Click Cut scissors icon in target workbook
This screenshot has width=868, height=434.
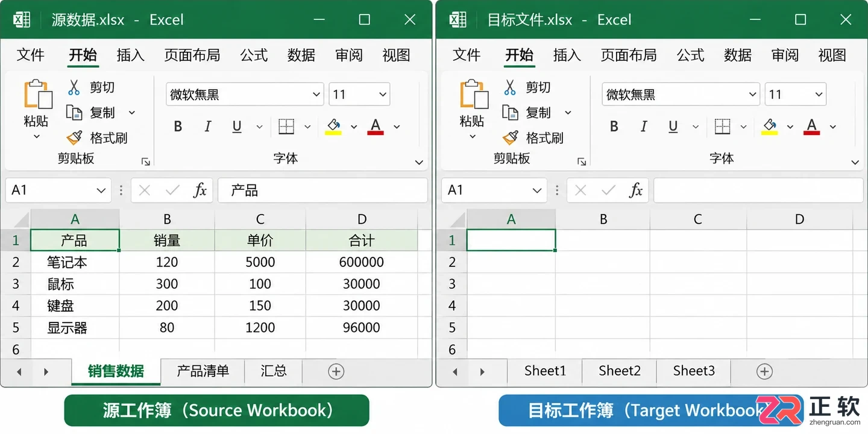click(510, 87)
